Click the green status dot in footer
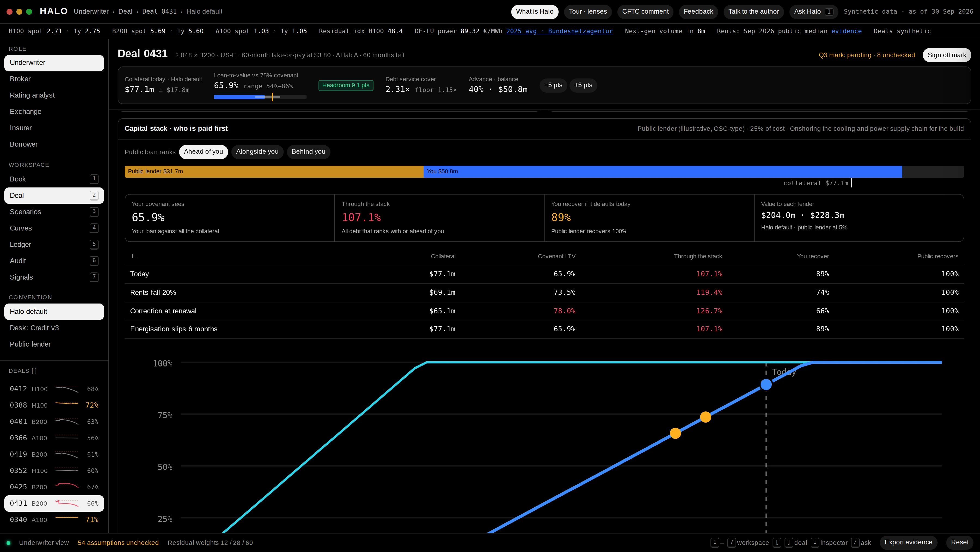The image size is (980, 552). tap(8, 543)
